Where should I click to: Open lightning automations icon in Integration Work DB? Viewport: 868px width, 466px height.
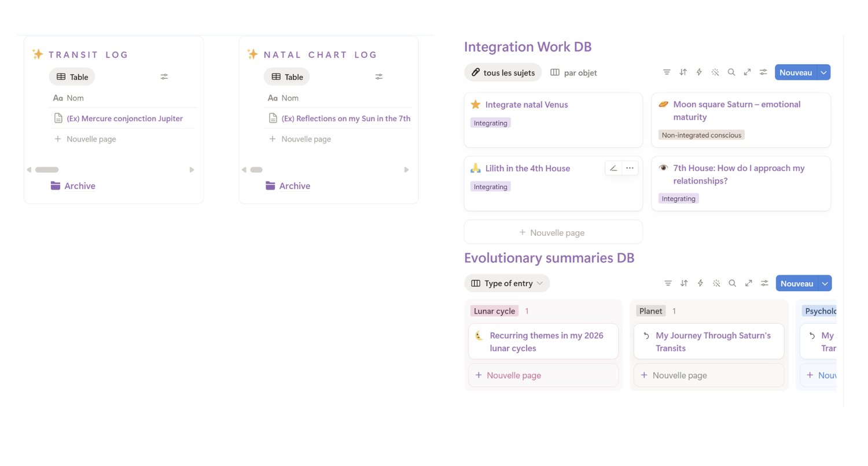point(699,72)
